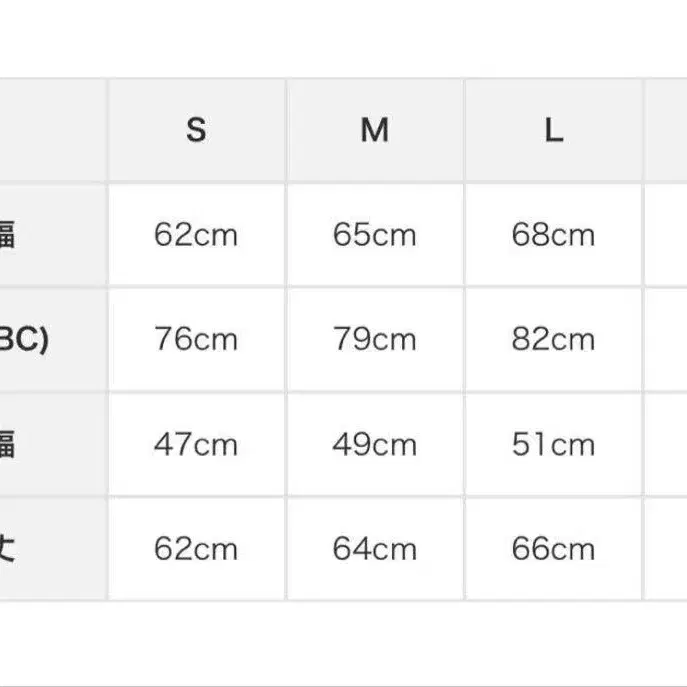Screen dimensions: 687x687
Task: Click the 47cm measurement cell
Action: pyautogui.click(x=196, y=444)
